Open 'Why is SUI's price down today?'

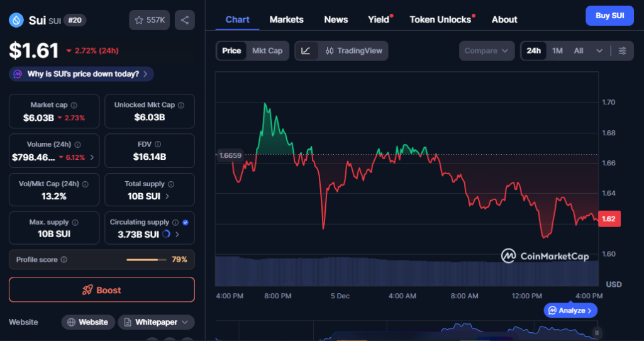(x=81, y=74)
